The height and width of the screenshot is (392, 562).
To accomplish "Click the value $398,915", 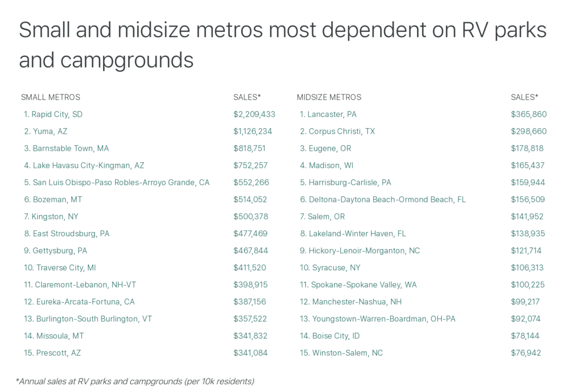I will [250, 285].
